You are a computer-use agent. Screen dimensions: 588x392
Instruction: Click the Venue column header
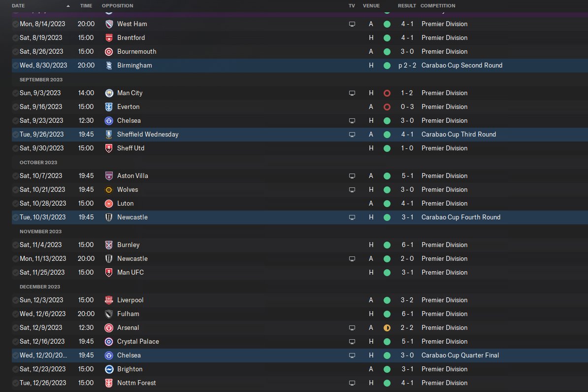click(x=371, y=5)
